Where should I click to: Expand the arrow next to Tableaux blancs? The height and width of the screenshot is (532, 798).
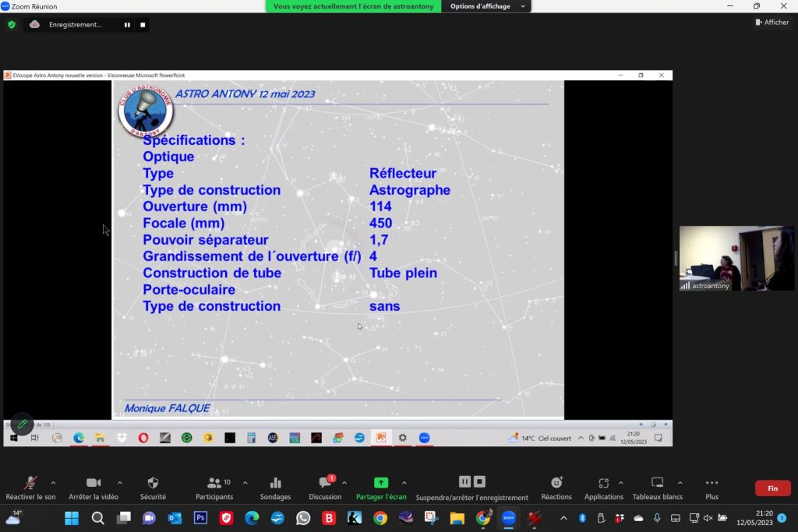680,483
